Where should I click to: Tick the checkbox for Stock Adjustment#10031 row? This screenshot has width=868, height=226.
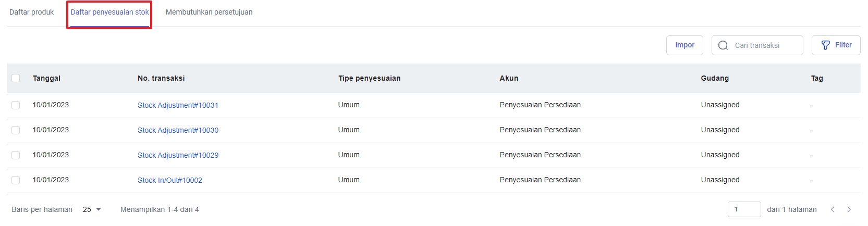coord(16,105)
